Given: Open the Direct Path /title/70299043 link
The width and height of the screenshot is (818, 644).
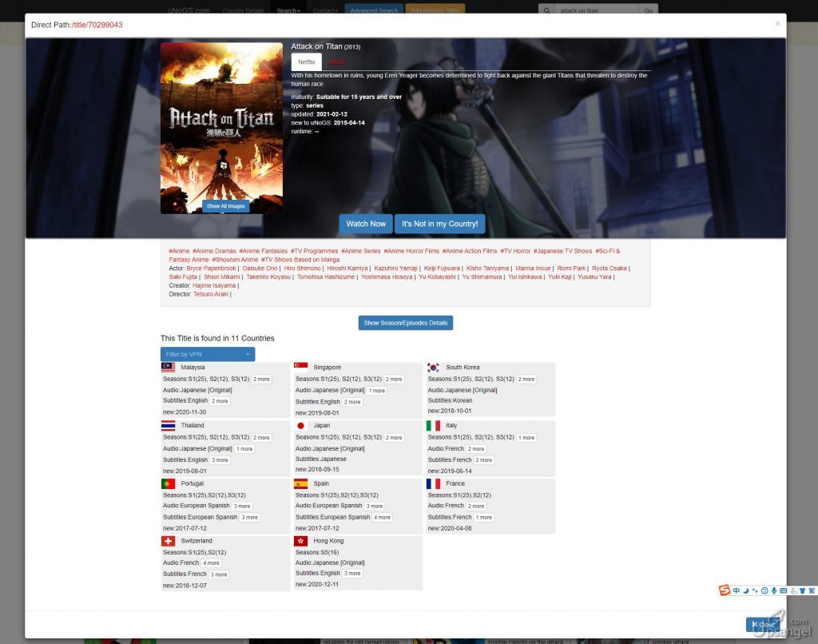Looking at the screenshot, I should pyautogui.click(x=97, y=25).
